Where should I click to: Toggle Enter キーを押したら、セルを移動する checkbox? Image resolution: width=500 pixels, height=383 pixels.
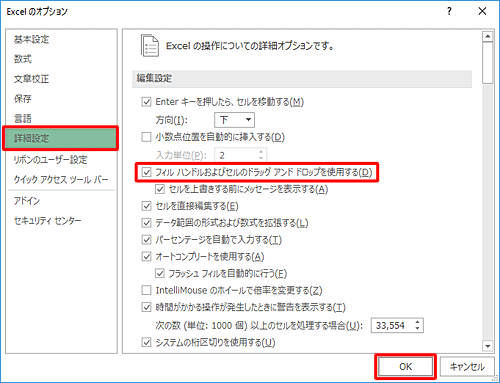pyautogui.click(x=146, y=102)
